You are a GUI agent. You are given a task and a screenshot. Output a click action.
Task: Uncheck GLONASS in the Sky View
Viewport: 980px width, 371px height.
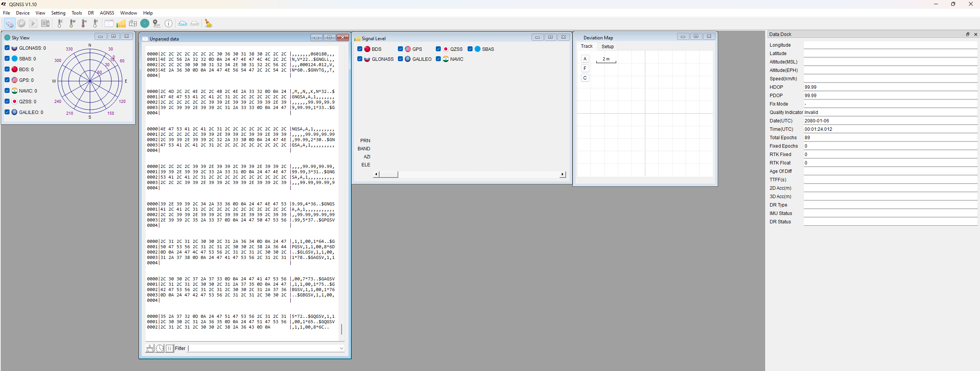pyautogui.click(x=7, y=48)
